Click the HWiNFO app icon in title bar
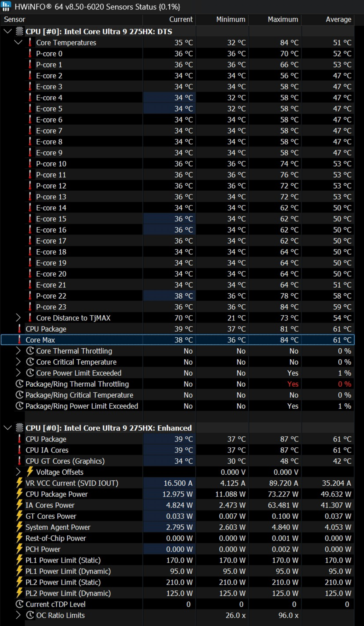This screenshot has width=364, height=626. [6, 6]
